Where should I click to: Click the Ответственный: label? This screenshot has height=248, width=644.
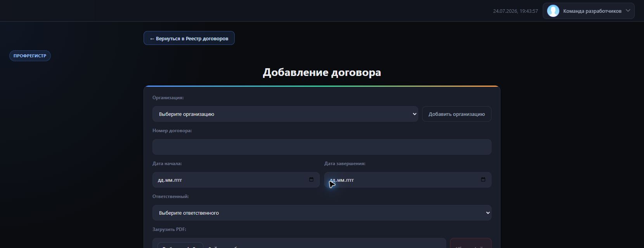coord(171,196)
